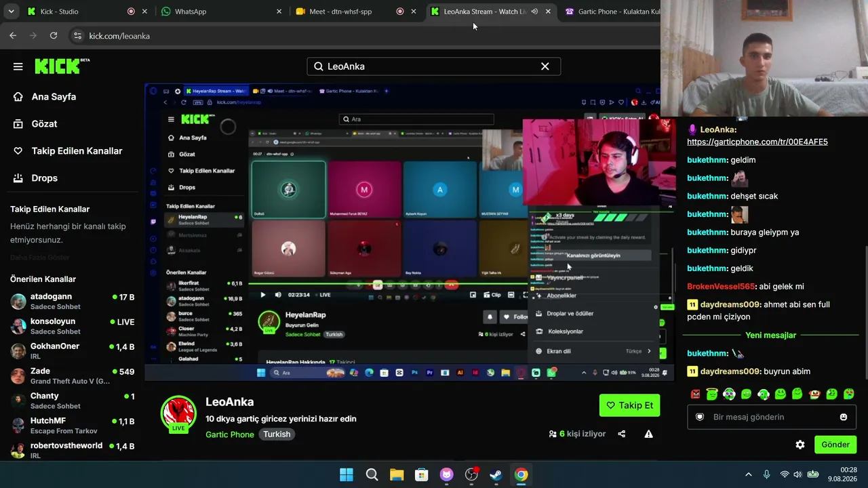Open the garticphone.com link in chat
868x488 pixels.
click(757, 142)
